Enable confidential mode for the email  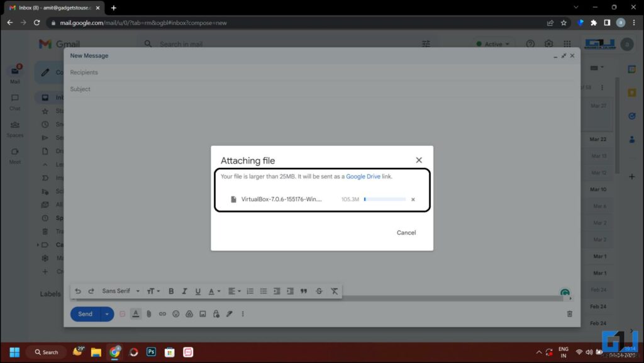pos(216,314)
